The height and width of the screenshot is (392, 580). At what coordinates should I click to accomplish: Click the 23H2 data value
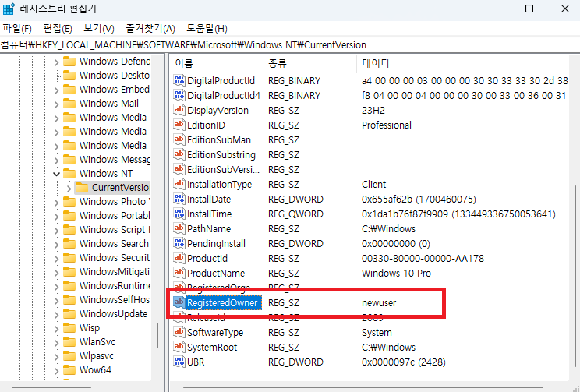click(373, 111)
